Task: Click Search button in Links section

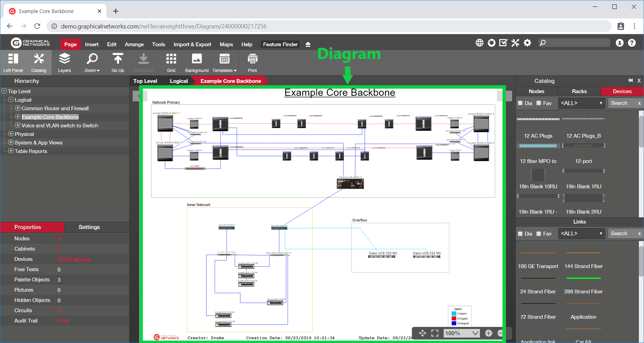Action: coord(619,233)
